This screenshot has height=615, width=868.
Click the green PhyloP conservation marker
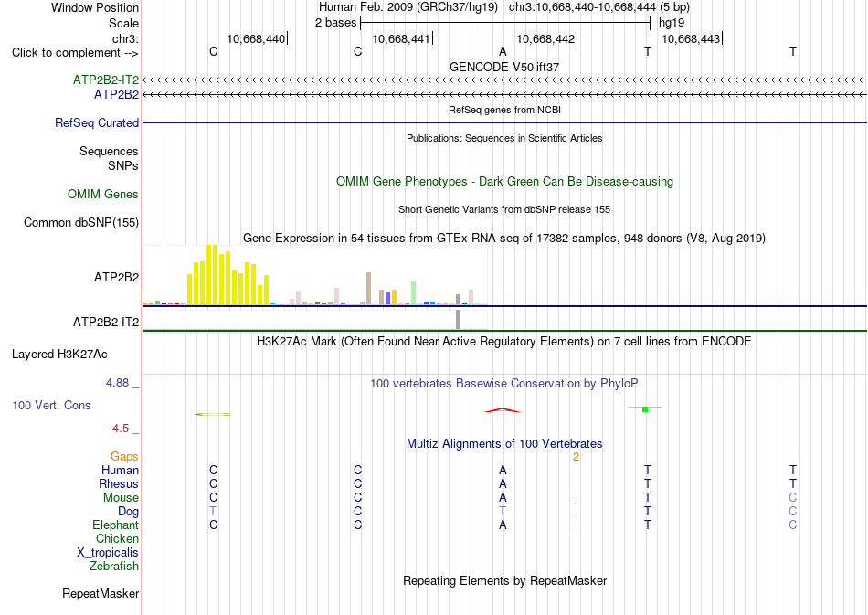[x=645, y=409]
